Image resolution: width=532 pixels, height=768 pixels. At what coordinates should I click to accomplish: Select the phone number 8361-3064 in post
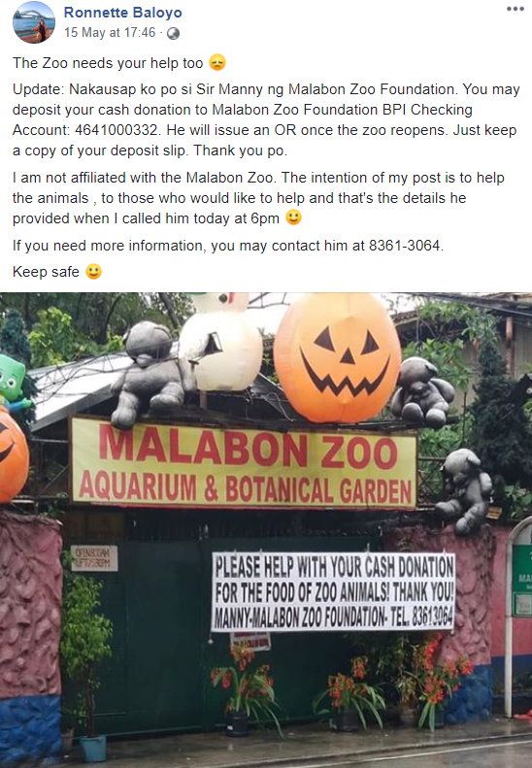(x=405, y=246)
